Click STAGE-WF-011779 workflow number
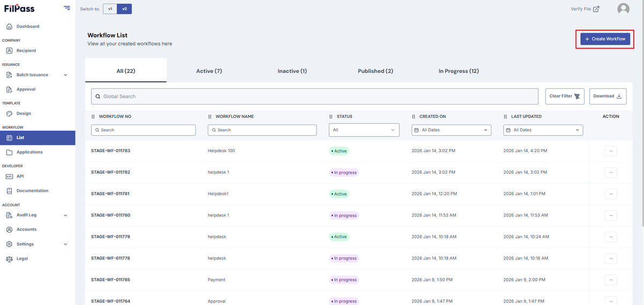644x305 pixels. coord(111,236)
